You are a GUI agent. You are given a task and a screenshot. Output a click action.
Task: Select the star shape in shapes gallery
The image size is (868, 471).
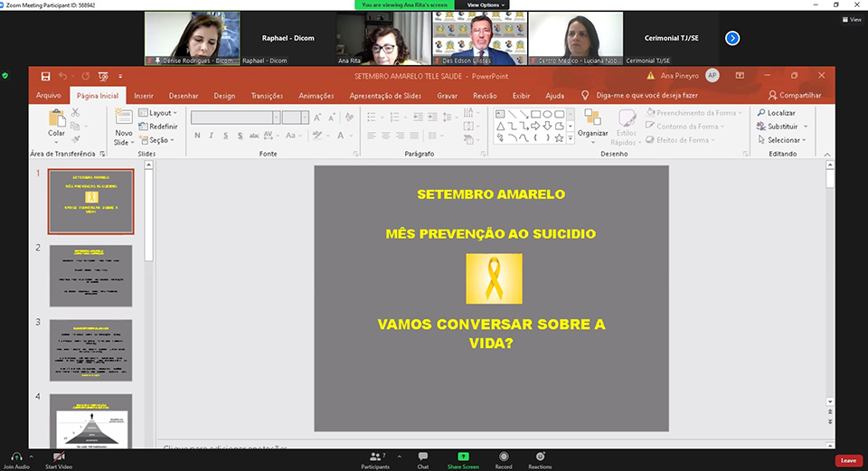559,138
